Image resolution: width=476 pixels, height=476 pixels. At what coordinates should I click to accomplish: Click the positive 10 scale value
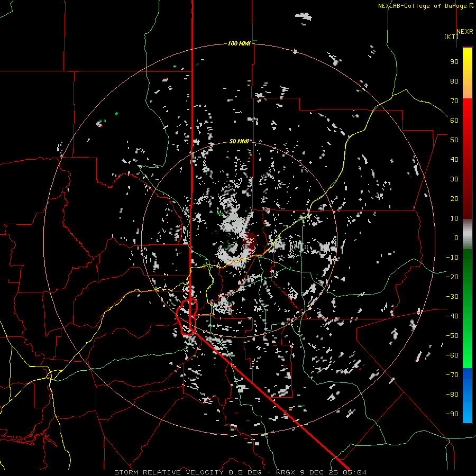[454, 218]
